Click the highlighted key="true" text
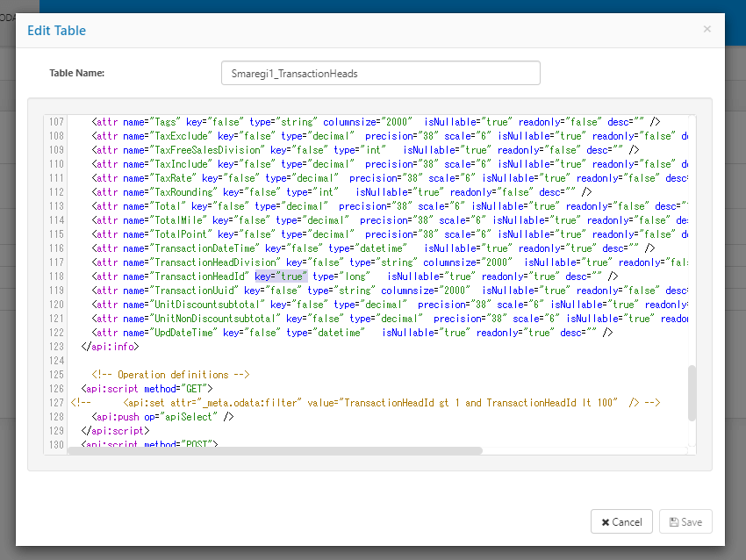The image size is (746, 560). pos(280,276)
